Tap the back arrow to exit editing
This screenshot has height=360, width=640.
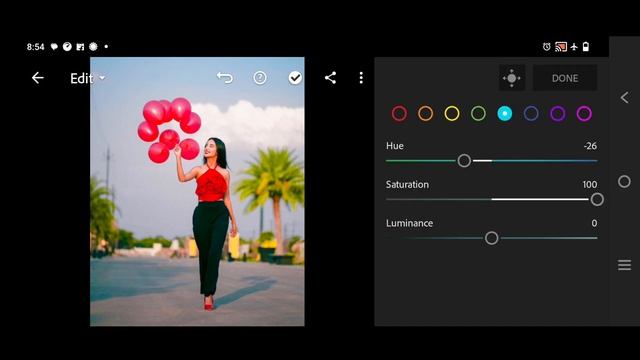(x=38, y=78)
